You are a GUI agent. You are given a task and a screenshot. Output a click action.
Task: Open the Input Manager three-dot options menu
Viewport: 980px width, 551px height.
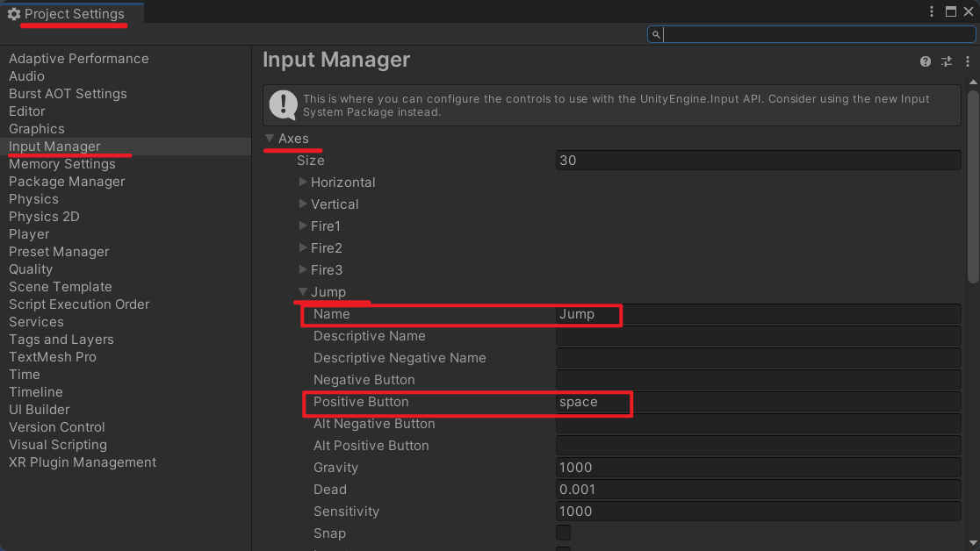pyautogui.click(x=966, y=61)
